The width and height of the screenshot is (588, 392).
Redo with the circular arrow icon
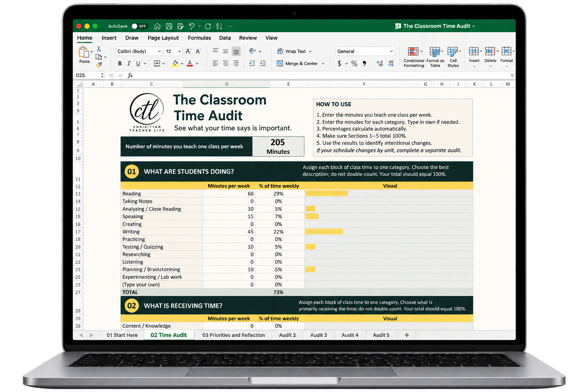208,26
